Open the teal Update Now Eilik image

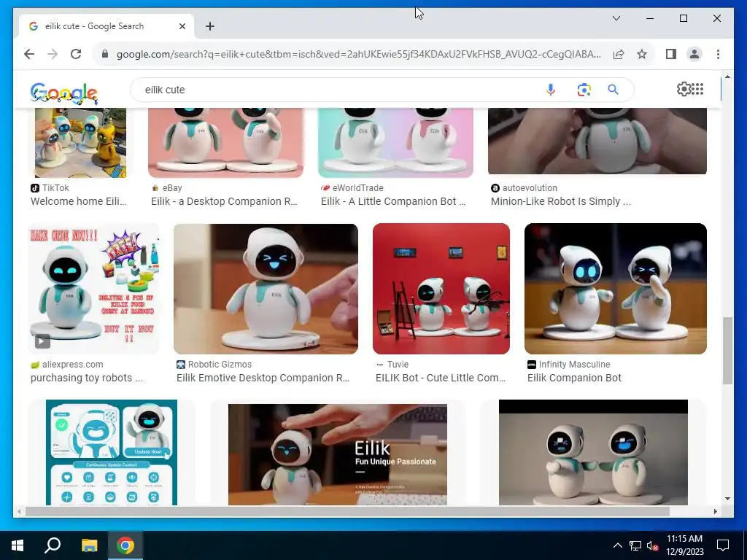[x=112, y=452]
